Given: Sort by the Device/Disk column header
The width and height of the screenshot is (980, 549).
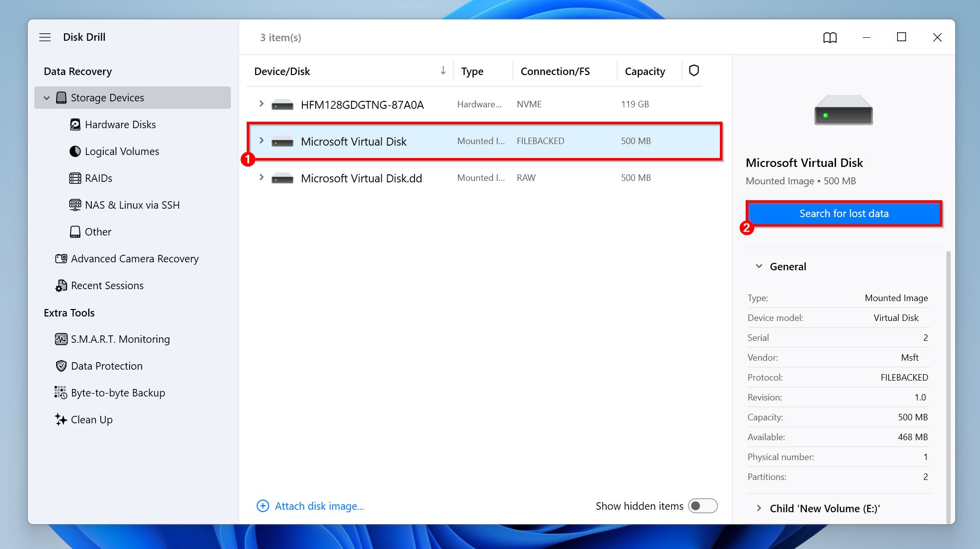Looking at the screenshot, I should 282,71.
